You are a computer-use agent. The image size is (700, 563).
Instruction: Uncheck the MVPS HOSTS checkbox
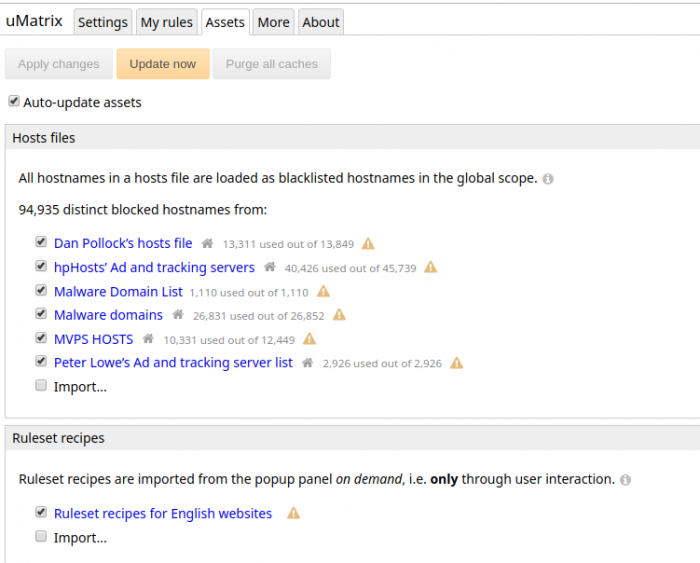[41, 338]
